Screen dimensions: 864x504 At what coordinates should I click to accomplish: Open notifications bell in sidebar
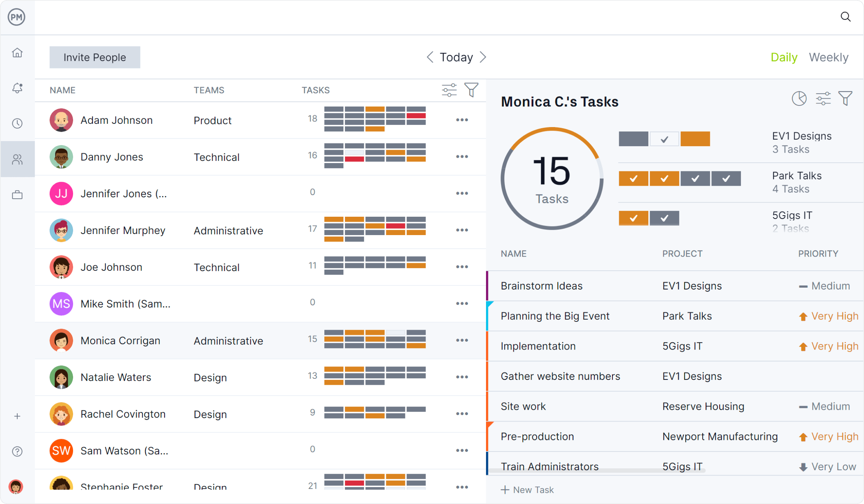[17, 88]
